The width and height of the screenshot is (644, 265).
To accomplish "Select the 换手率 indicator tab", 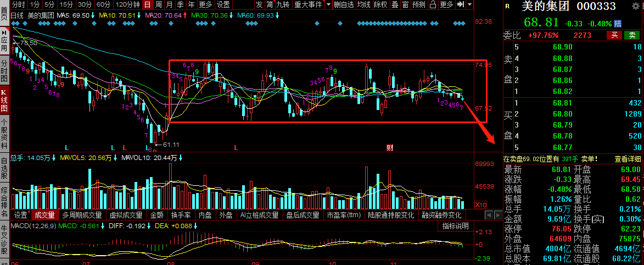I will (x=181, y=215).
